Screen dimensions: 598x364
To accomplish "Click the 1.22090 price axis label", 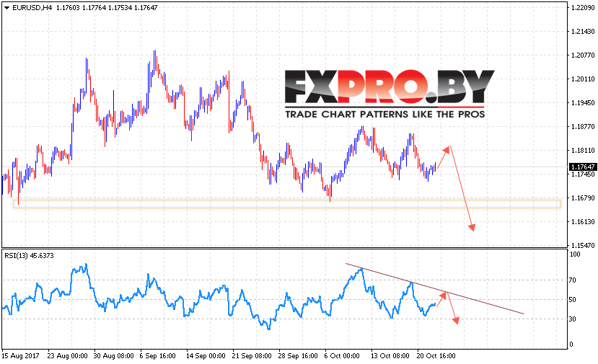I will click(x=583, y=8).
